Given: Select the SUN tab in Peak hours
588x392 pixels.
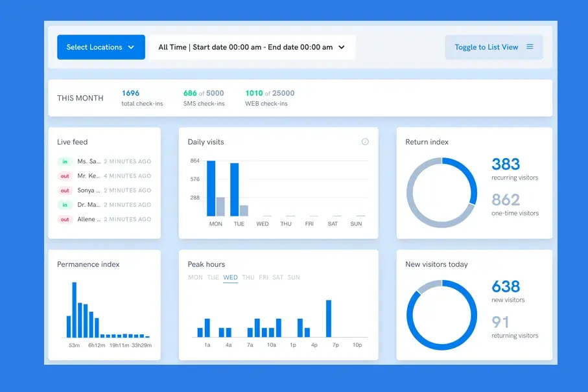Looking at the screenshot, I should (294, 277).
